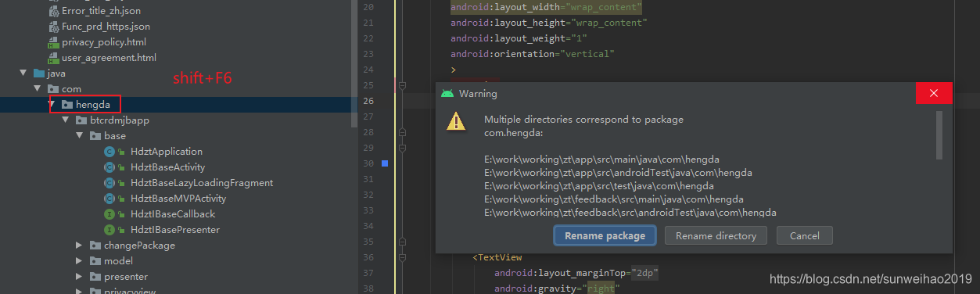
Task: Close the Warning dialog with X
Action: point(934,93)
